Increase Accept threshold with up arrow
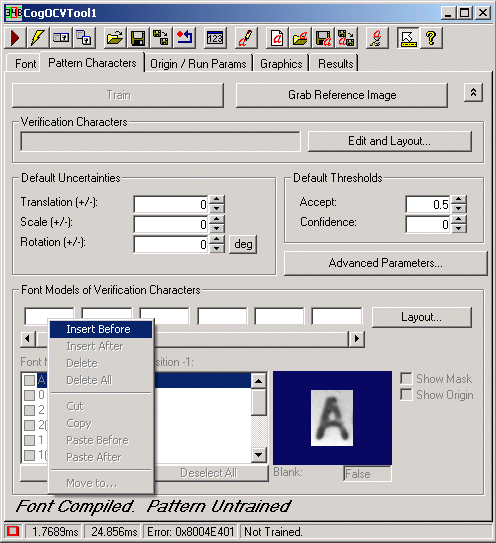496x543 pixels. [x=459, y=199]
